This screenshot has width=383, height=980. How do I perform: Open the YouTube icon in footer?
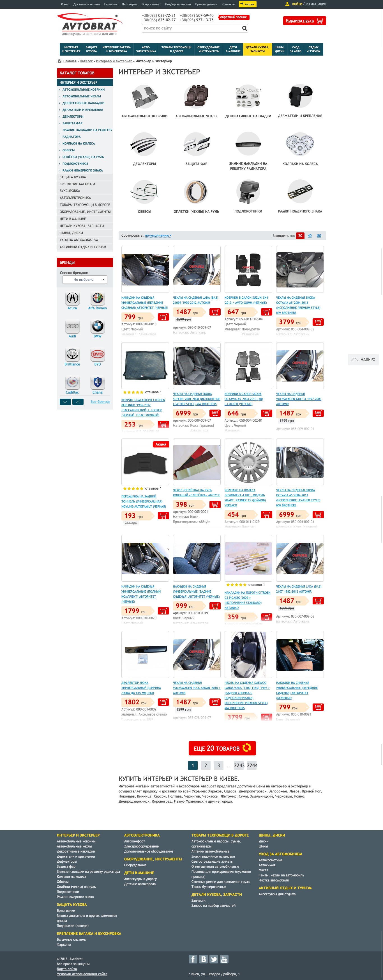click(x=224, y=959)
